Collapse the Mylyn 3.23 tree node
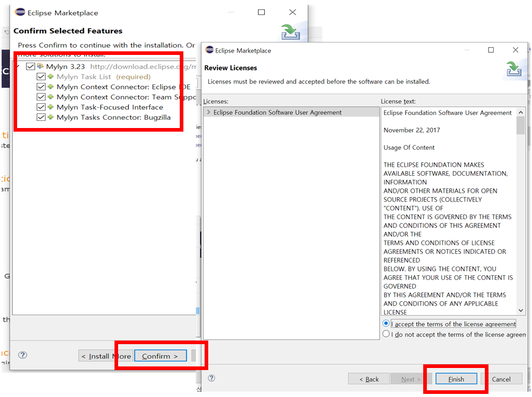 click(18, 66)
